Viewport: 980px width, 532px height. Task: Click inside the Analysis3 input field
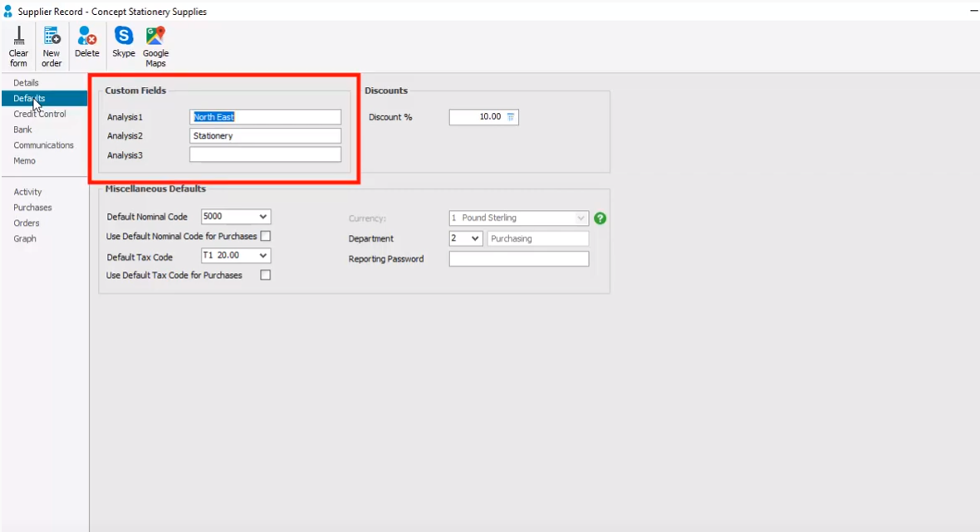click(x=264, y=154)
